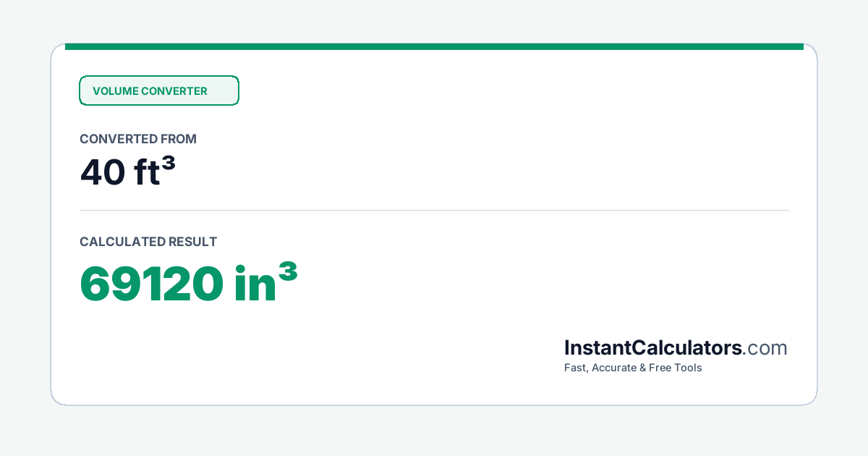This screenshot has height=456, width=868.
Task: Open the InstantCalculators.com link
Action: [x=676, y=347]
